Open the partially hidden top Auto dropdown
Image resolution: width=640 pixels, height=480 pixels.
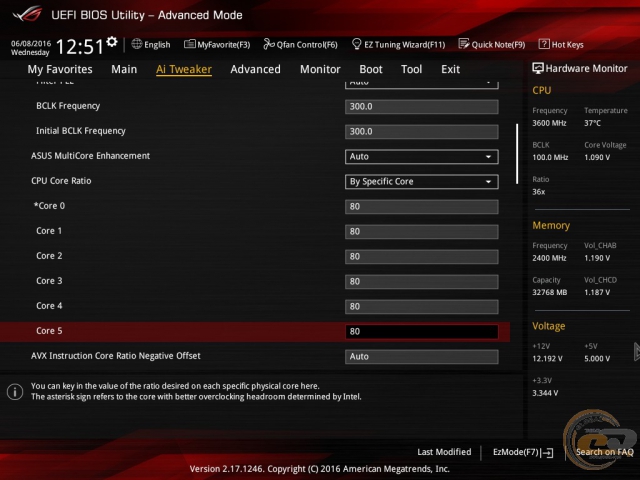[x=422, y=84]
